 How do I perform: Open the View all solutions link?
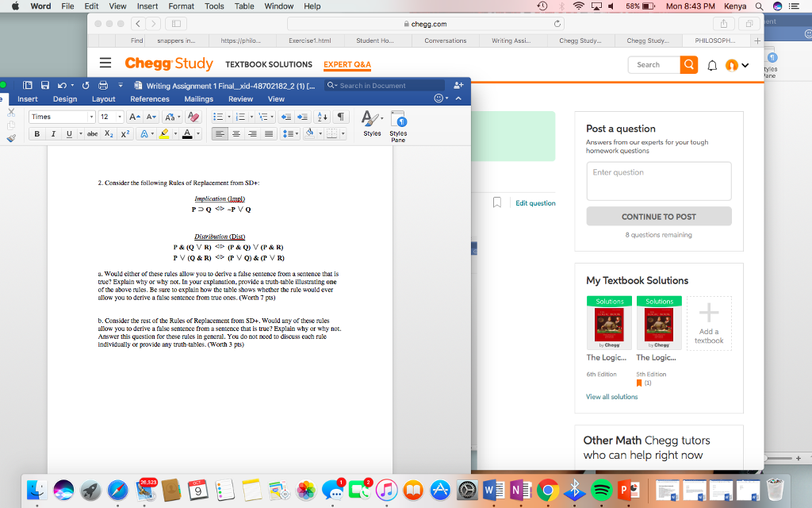pos(611,396)
